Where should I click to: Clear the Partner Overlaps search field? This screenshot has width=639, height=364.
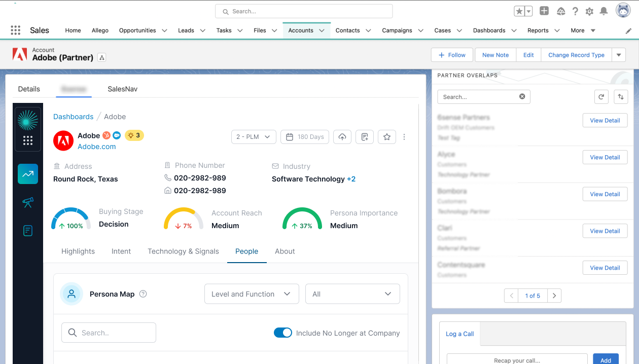point(522,96)
